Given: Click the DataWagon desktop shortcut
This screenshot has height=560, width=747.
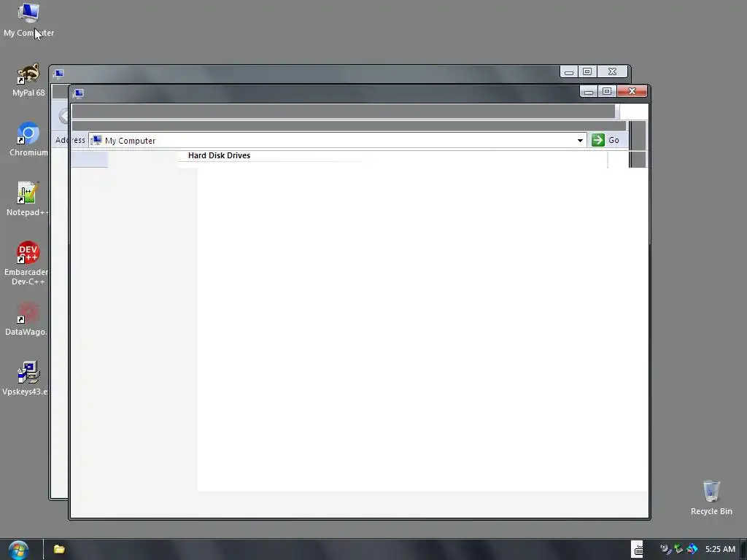Looking at the screenshot, I should point(27,319).
